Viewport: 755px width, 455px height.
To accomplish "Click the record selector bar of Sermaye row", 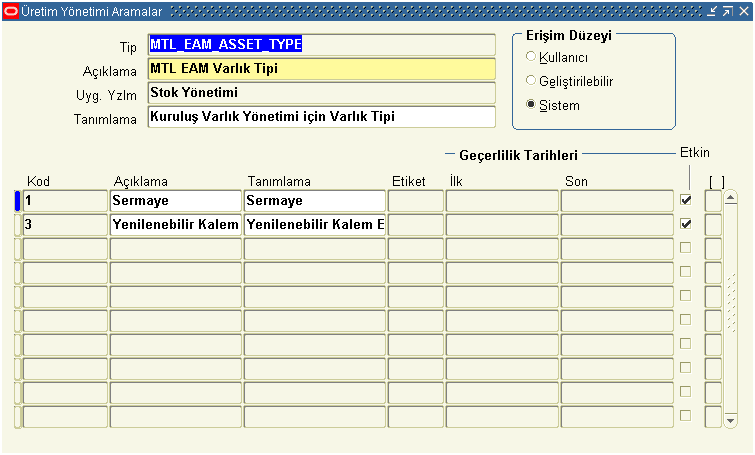I will (x=17, y=201).
